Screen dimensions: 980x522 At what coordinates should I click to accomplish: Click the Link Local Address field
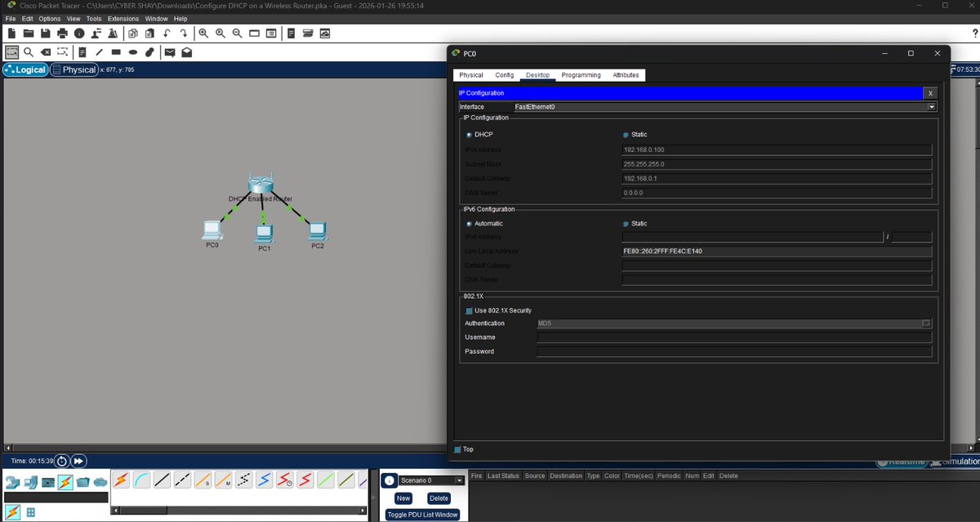pos(777,251)
